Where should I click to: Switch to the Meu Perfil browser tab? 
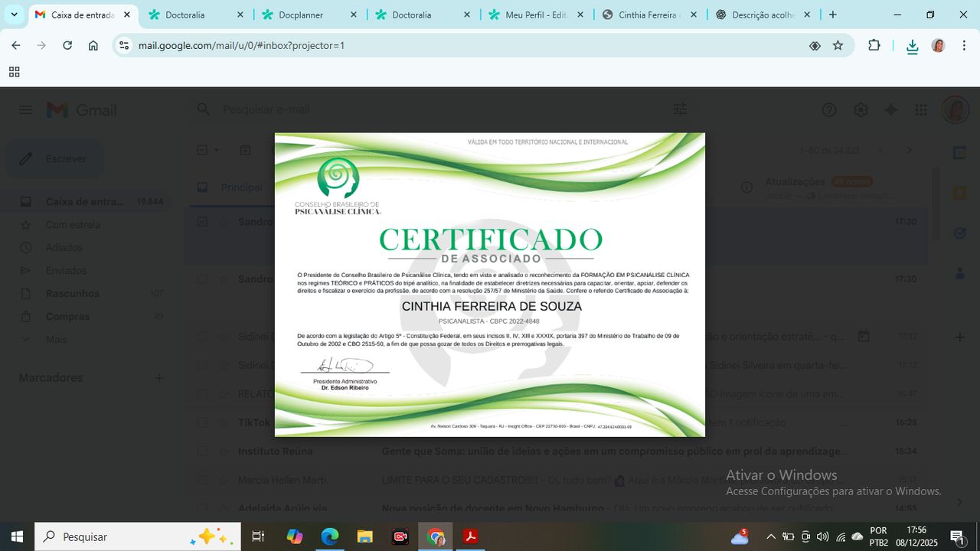pyautogui.click(x=536, y=15)
